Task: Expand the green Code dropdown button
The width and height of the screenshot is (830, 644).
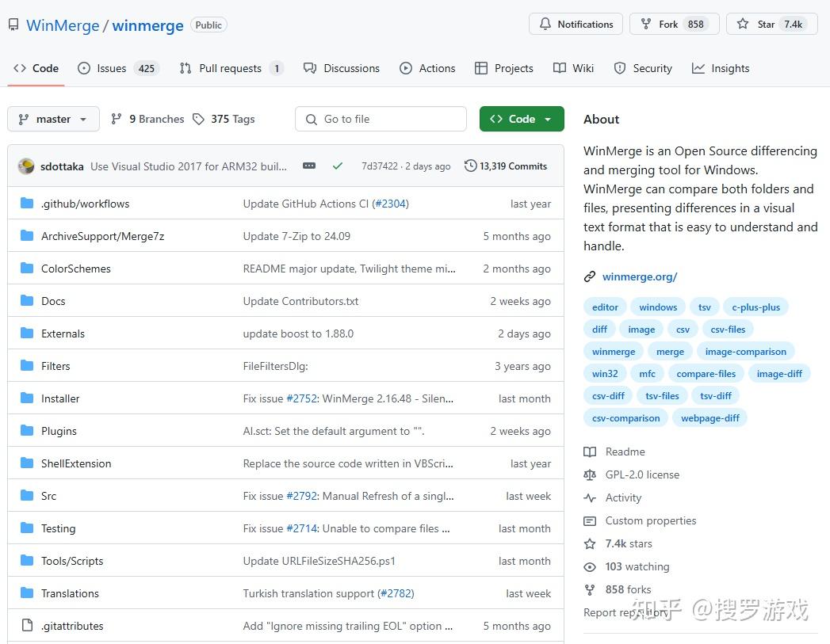Action: [522, 119]
